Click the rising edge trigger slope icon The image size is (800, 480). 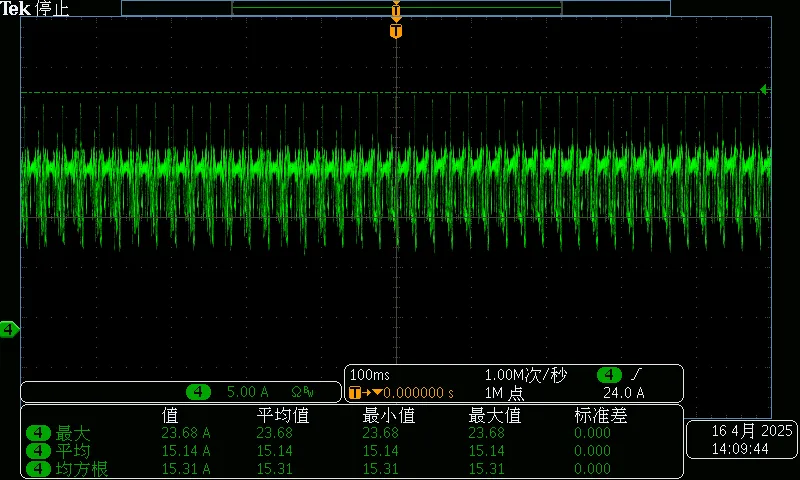pos(635,375)
